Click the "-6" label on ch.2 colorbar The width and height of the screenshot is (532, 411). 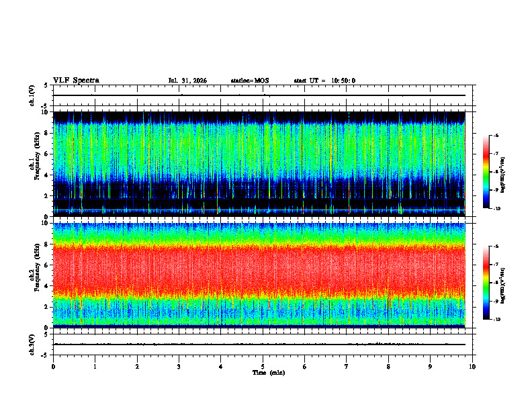[x=496, y=246]
